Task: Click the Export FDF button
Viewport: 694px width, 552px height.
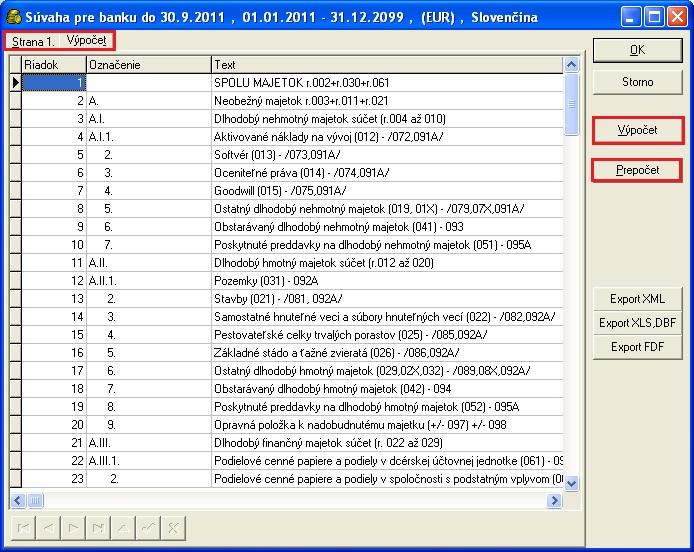Action: pos(637,347)
